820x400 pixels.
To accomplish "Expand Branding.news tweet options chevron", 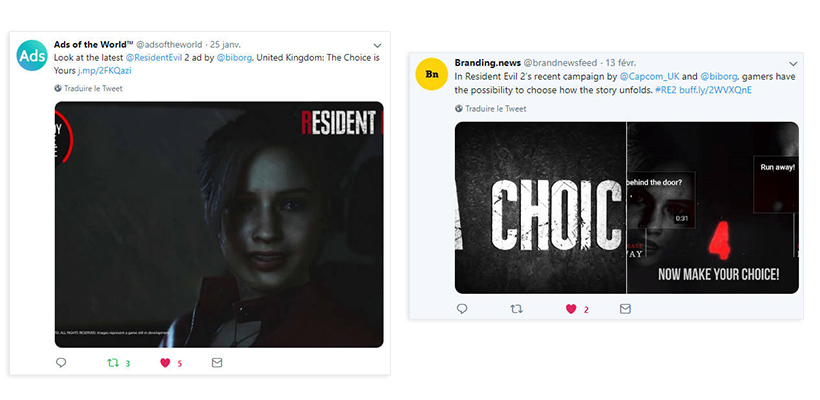I will [x=793, y=64].
